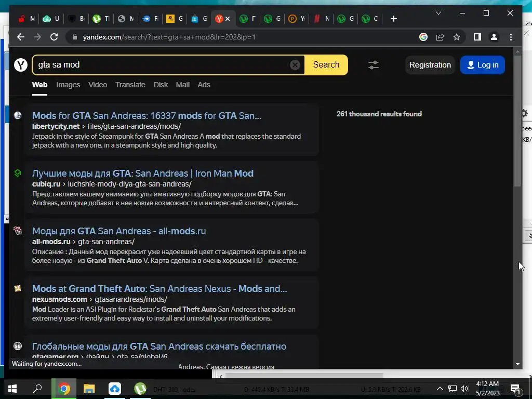Close the active Yandex tab

pos(228,19)
